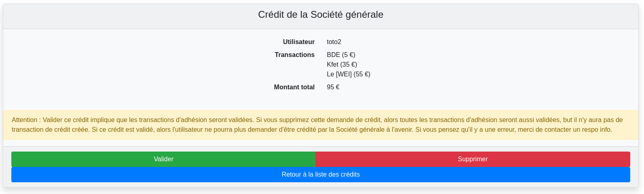The image size is (644, 194).
Task: Go back via Retour à la liste des crédits
Action: pyautogui.click(x=320, y=175)
